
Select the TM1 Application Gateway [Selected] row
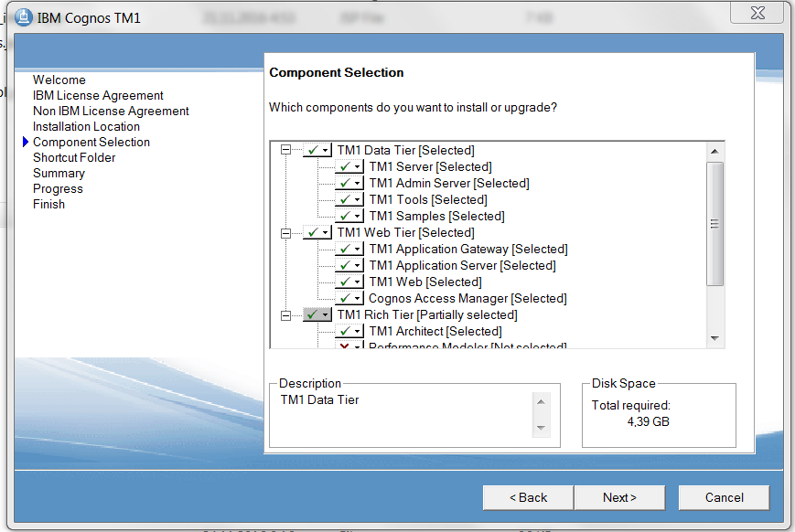point(468,250)
